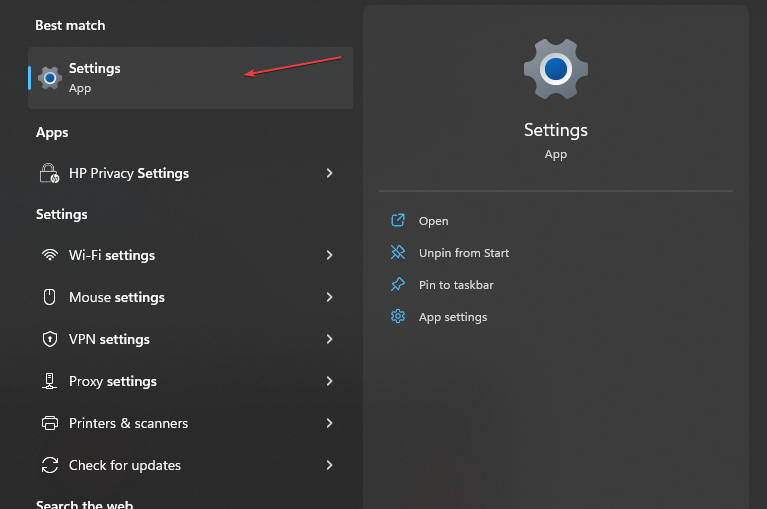
Task: Expand the Mouse settings chevron arrow
Action: [329, 297]
